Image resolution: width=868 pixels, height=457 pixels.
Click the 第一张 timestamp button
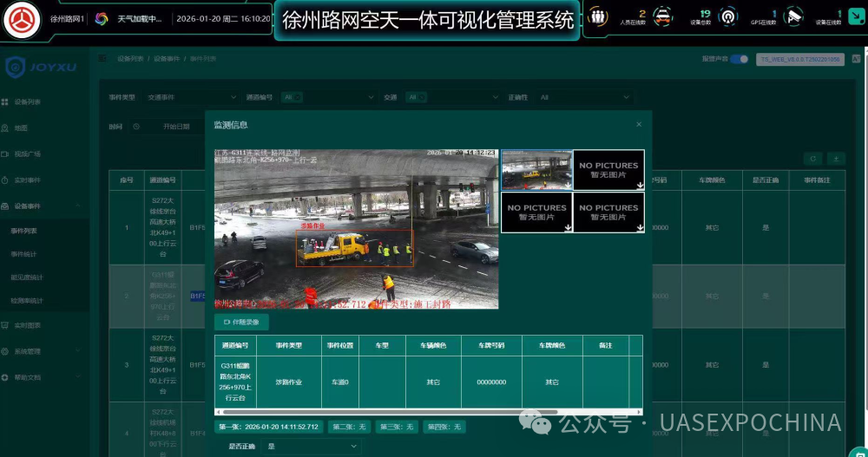coord(269,427)
